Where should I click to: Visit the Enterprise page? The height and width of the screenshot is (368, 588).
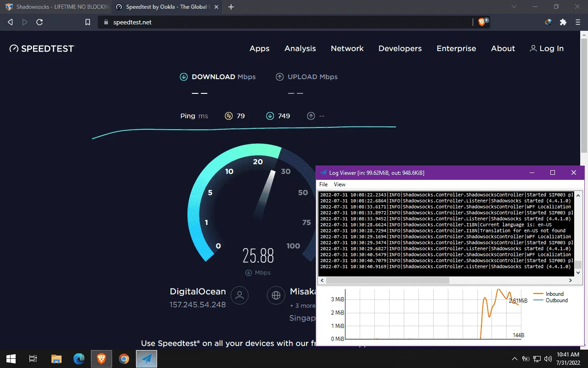pos(456,48)
